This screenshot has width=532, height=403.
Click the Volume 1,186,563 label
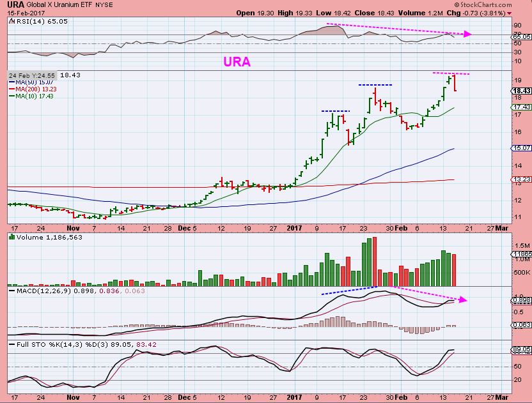coord(49,237)
